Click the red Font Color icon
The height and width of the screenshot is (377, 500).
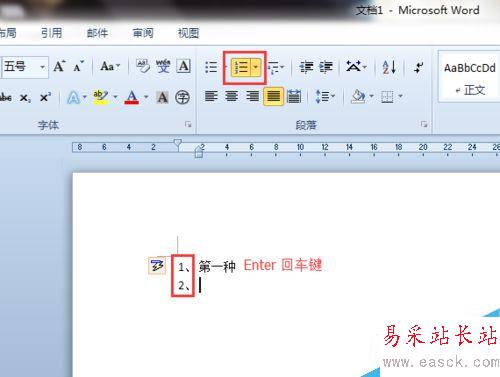[132, 97]
